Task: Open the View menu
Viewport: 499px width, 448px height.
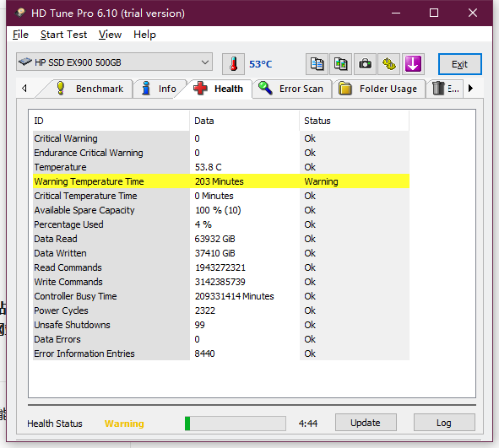Action: click(x=110, y=35)
